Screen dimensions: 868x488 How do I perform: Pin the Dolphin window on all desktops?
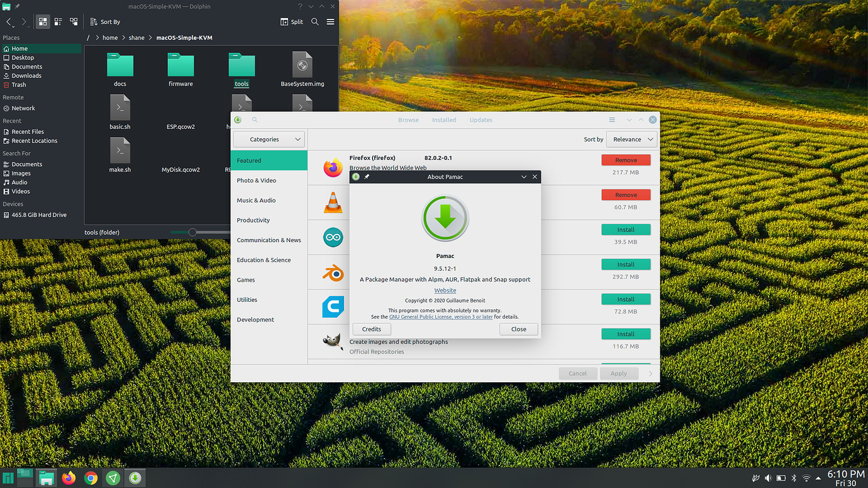(x=18, y=6)
